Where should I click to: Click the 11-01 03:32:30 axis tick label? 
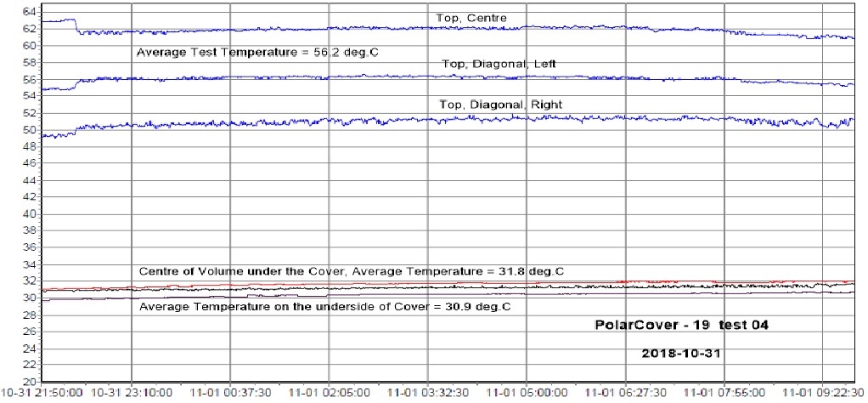coord(427,394)
